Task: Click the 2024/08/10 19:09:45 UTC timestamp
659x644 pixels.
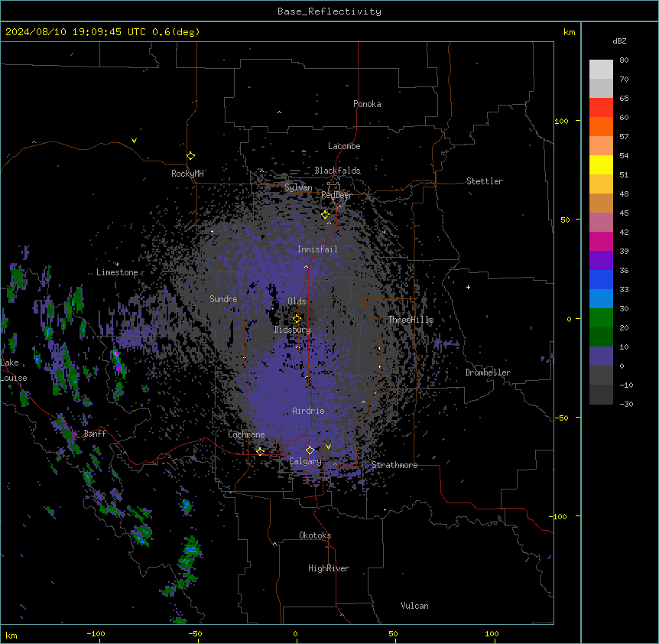Action: (x=75, y=32)
